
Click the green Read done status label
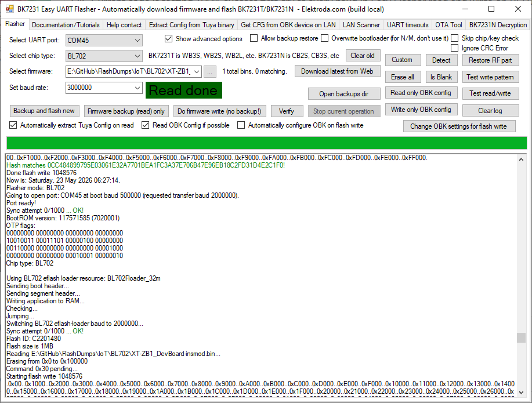tap(184, 90)
